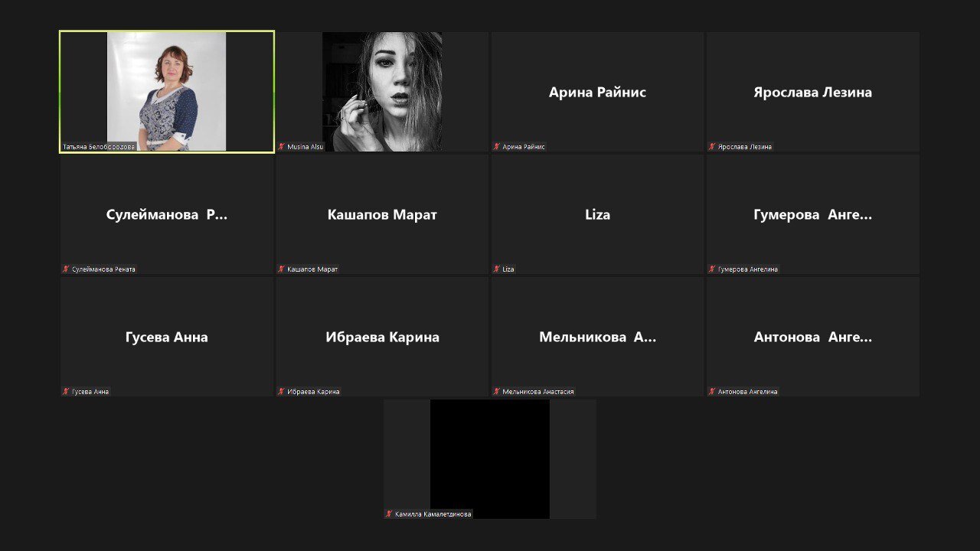
Task: Click the Ибраева Карина participant tile
Action: point(382,337)
